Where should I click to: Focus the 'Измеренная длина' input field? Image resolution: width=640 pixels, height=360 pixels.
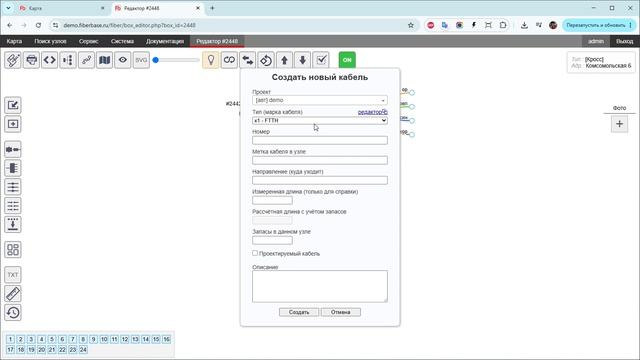272,200
